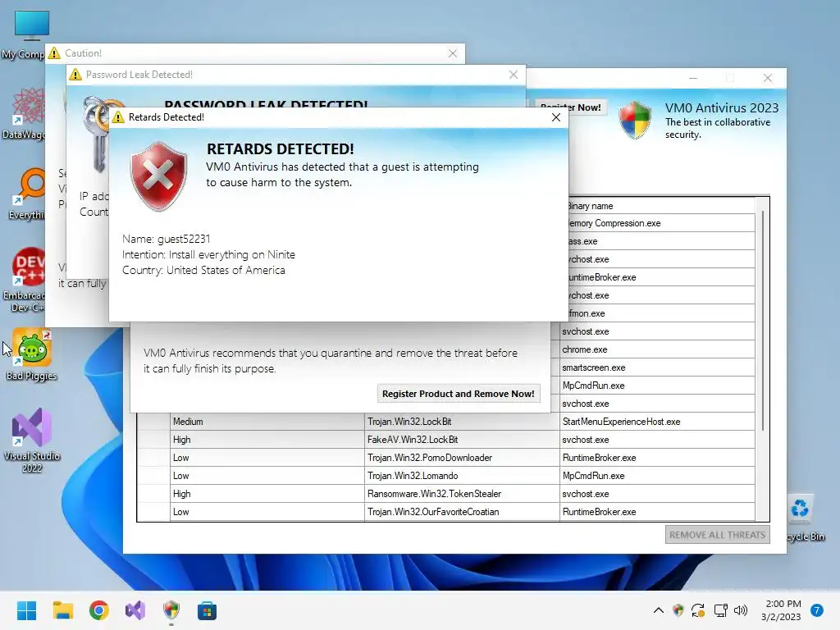This screenshot has height=630, width=840.
Task: Select the Trojan.Win32.Lomando threat cell
Action: [x=462, y=476]
